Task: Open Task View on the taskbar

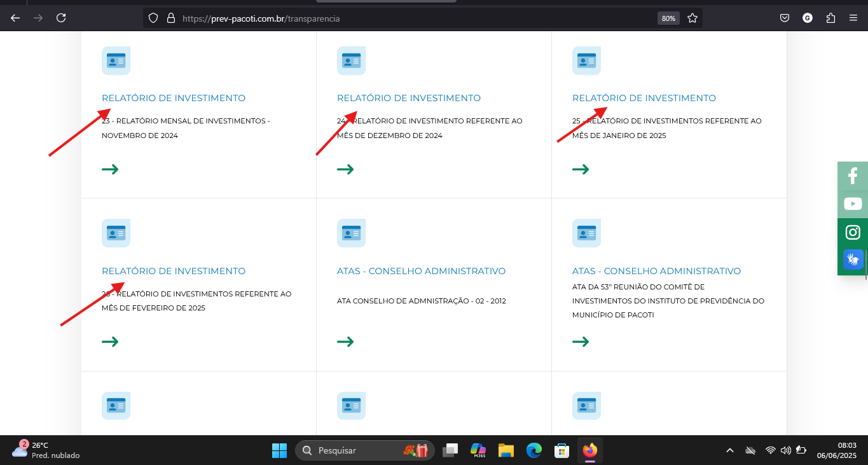Action: tap(450, 450)
